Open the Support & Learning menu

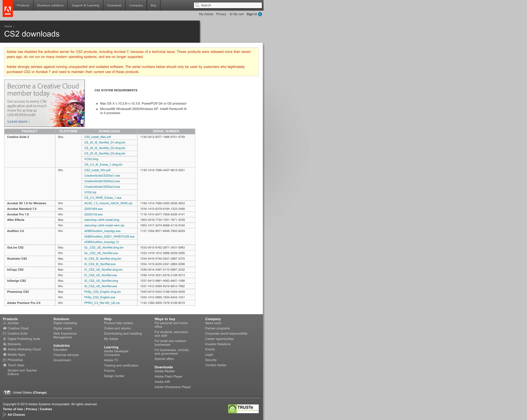(x=85, y=5)
